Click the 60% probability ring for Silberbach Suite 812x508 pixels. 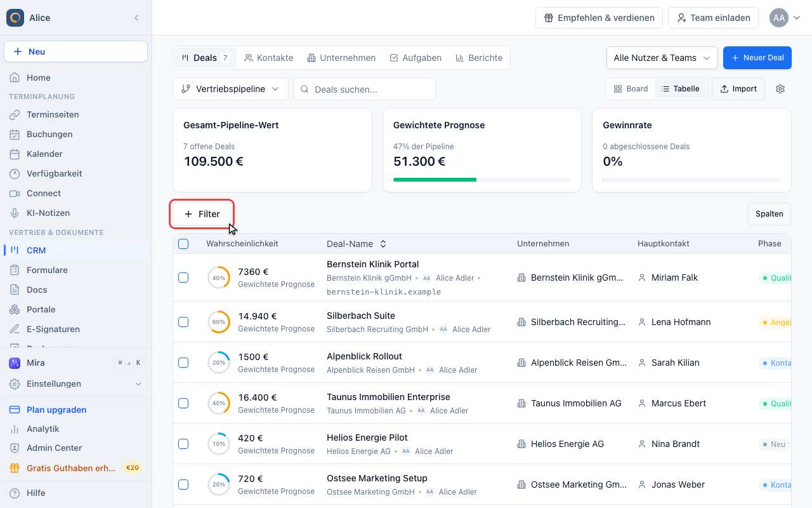click(x=219, y=322)
